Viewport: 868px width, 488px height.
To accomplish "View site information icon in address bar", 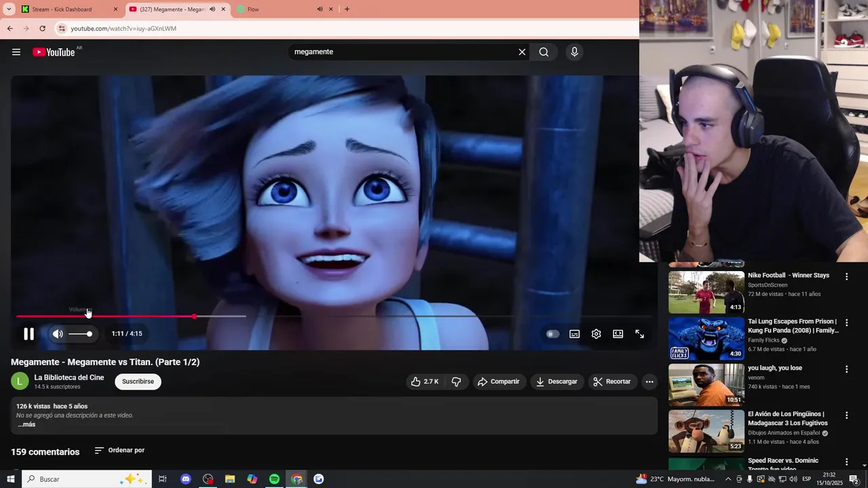I will click(62, 28).
